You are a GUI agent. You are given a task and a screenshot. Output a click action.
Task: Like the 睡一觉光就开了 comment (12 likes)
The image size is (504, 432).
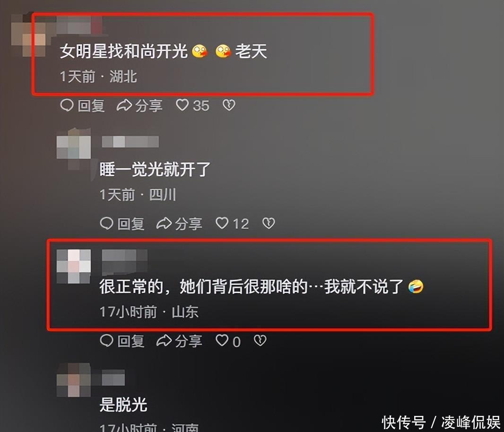pyautogui.click(x=232, y=224)
